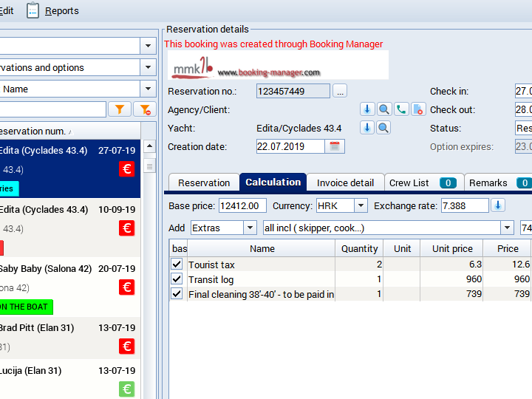Open the all incl (skipper, cook...) dropdown
This screenshot has width=532, height=399.
[x=507, y=228]
